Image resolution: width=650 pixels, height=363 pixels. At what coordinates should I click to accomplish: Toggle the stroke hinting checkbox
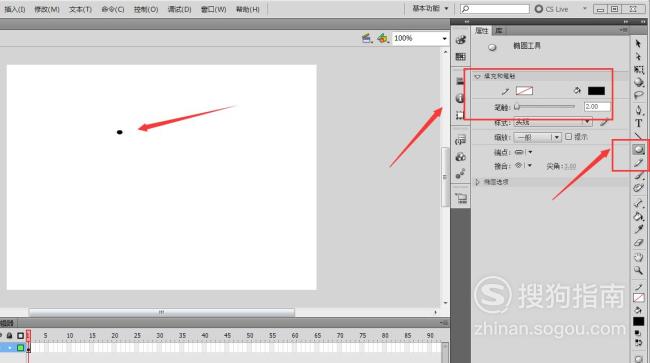568,136
